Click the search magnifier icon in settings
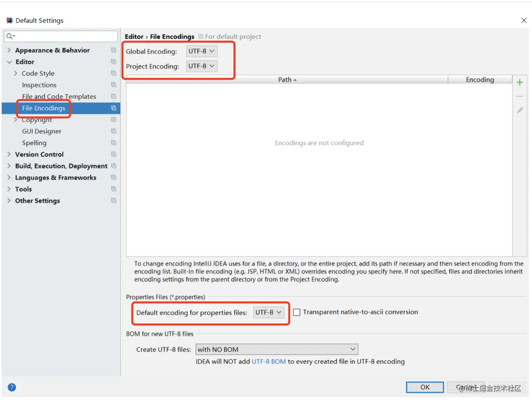Image resolution: width=532 pixels, height=403 pixels. coord(10,36)
